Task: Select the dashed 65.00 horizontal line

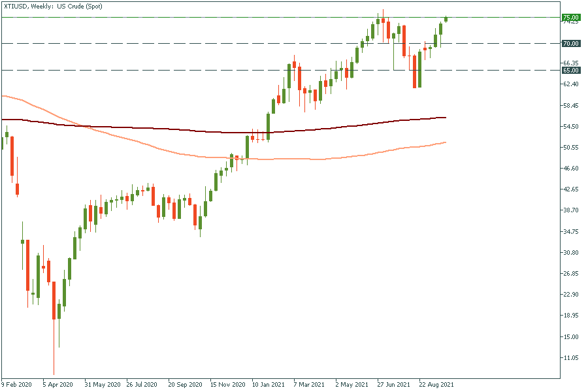Action: [196, 70]
